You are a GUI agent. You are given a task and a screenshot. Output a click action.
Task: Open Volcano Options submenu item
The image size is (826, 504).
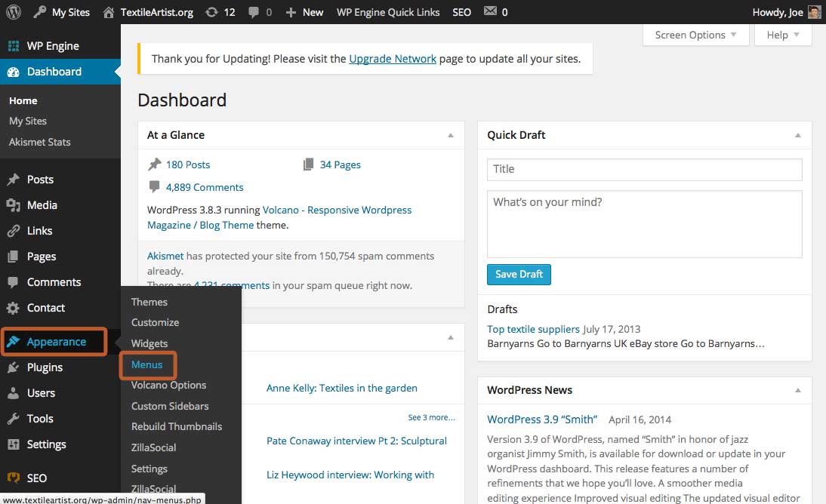click(168, 385)
